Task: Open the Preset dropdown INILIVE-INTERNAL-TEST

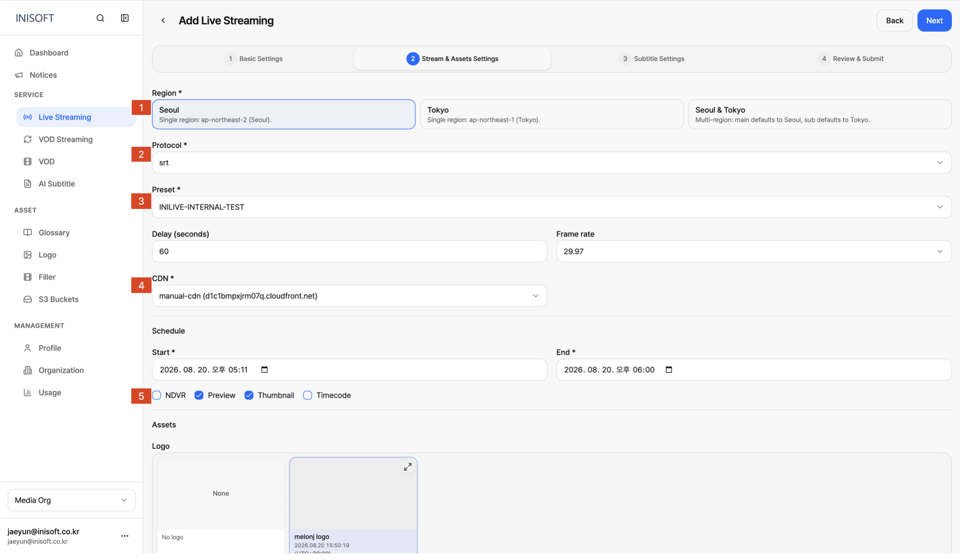Action: 552,207
